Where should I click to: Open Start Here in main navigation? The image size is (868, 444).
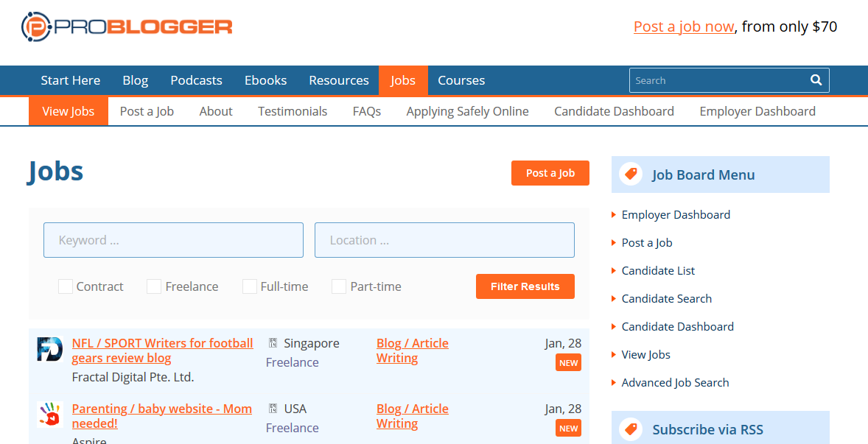coord(70,80)
